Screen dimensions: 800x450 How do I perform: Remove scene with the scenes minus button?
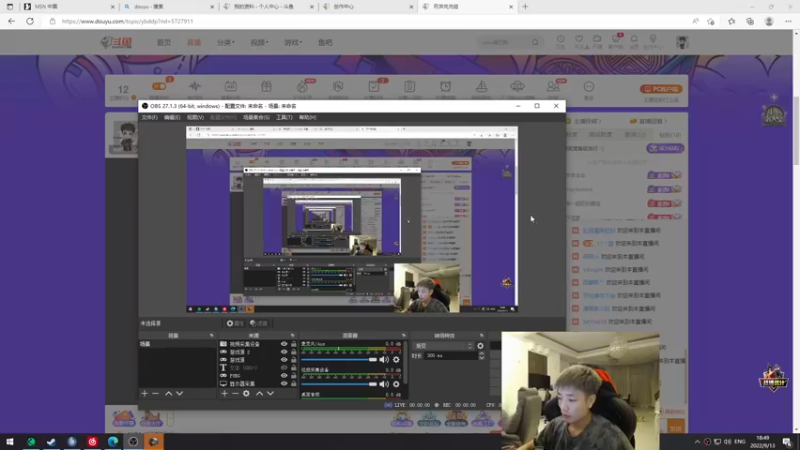[156, 393]
